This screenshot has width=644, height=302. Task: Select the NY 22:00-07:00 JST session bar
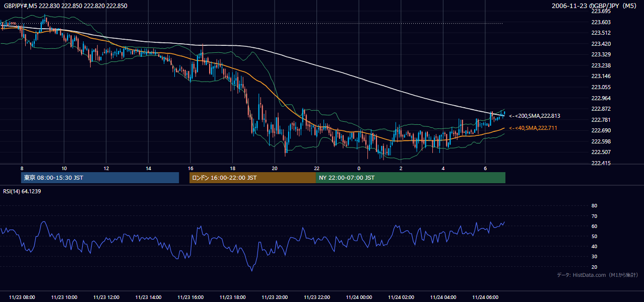pyautogui.click(x=411, y=178)
